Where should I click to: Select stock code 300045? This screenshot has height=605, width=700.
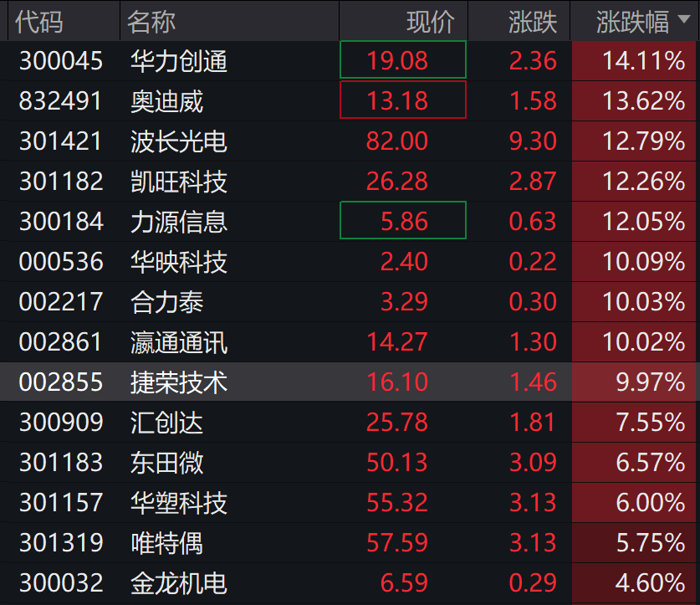click(x=61, y=60)
